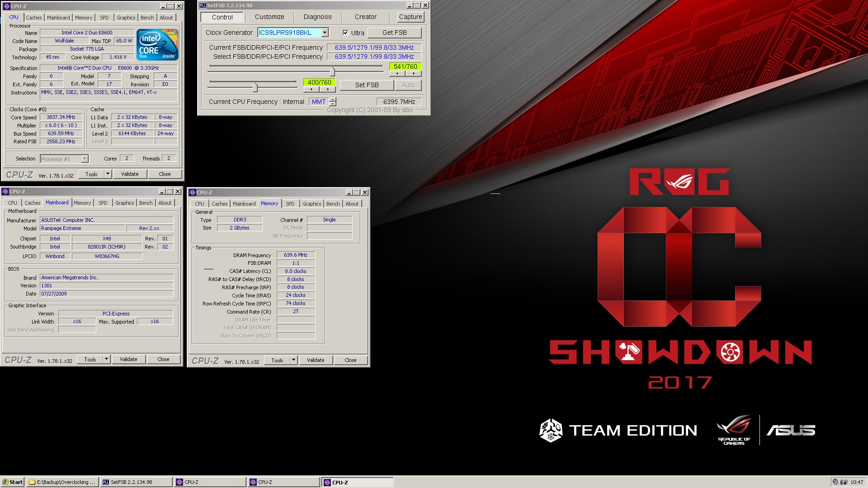Click the BIOS Version 1301 value
The height and width of the screenshot is (488, 868).
coord(106,286)
